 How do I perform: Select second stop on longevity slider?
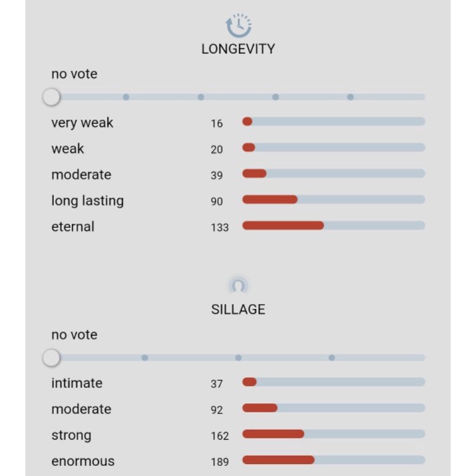(126, 97)
